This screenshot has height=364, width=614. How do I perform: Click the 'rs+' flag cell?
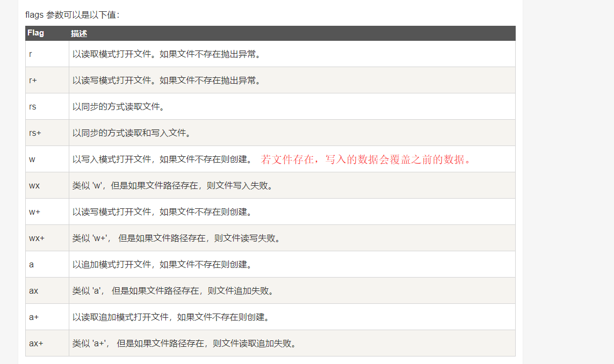(35, 133)
